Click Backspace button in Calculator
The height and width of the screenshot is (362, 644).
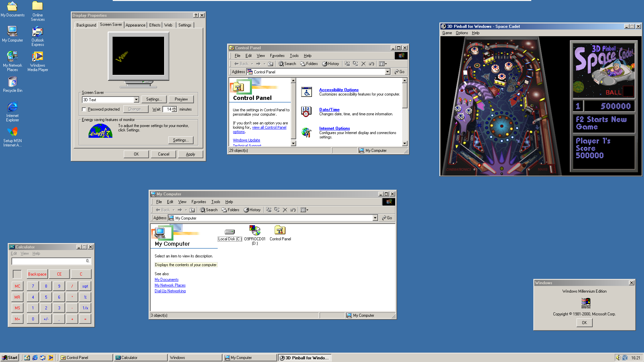pos(37,274)
